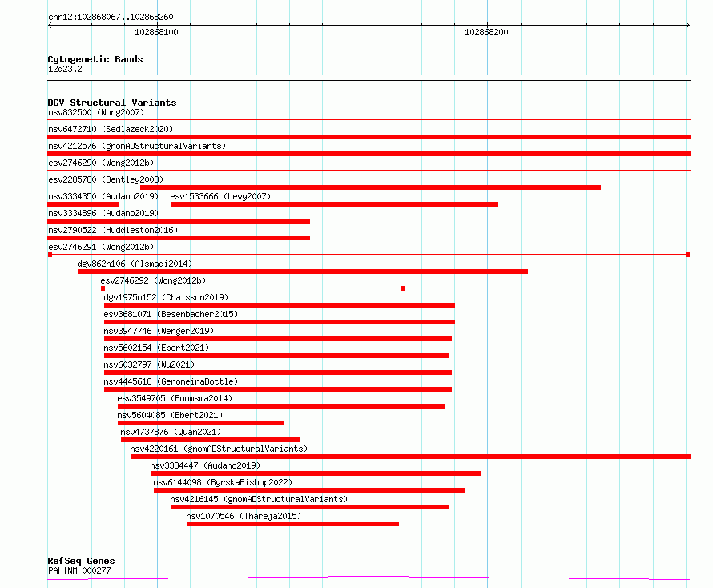This screenshot has width=713, height=588.
Task: Click the left end marker of esv2746291
Action: 50,255
